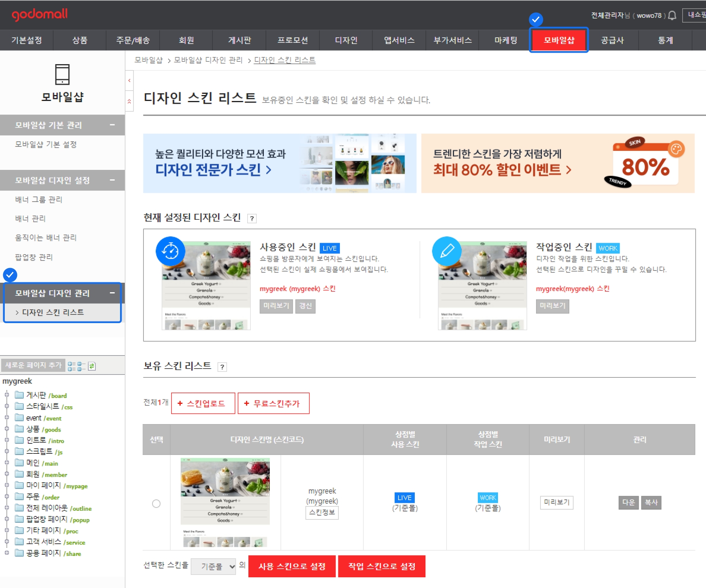This screenshot has width=706, height=588.
Task: Click the help icon beside 현재 설정된 디자인 스킨
Action: (x=252, y=219)
